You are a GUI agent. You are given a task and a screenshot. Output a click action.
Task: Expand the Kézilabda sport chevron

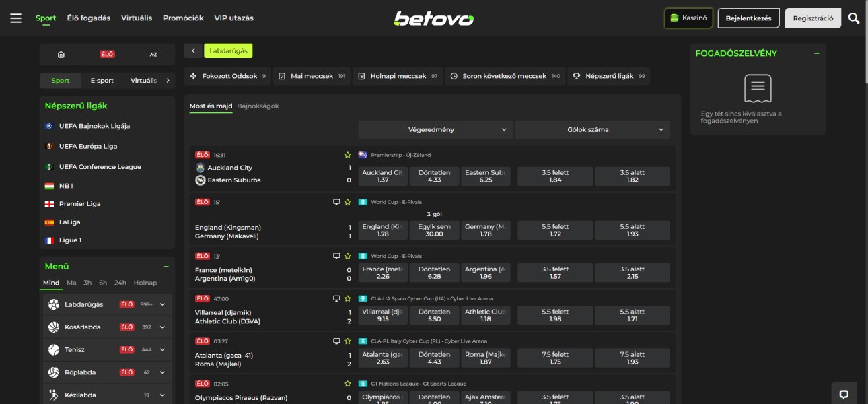coord(162,395)
